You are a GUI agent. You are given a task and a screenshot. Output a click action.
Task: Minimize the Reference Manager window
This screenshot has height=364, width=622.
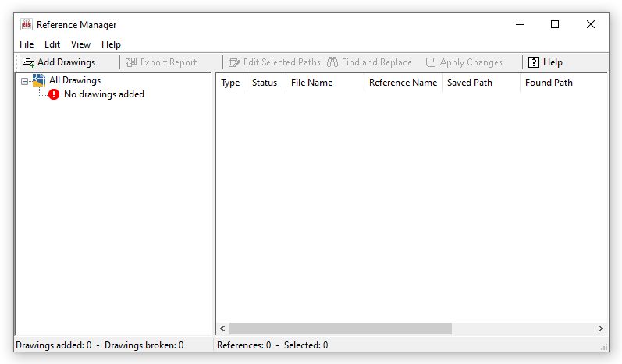tap(520, 24)
